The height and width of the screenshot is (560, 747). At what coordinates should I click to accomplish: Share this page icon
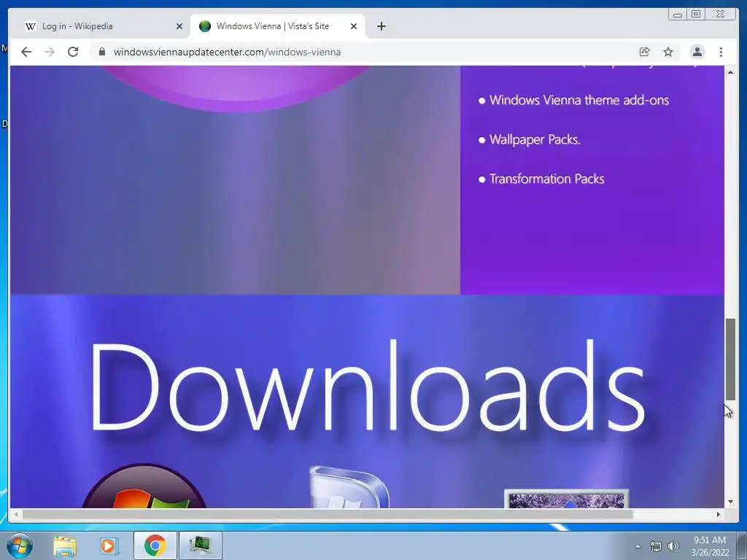[644, 52]
